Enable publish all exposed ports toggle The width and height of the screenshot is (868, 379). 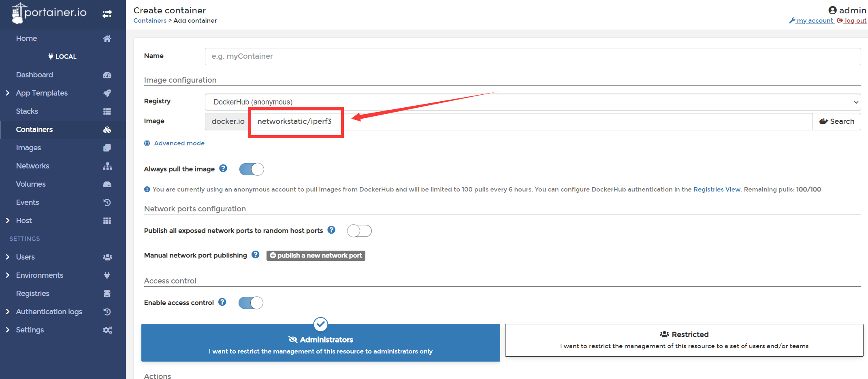359,231
